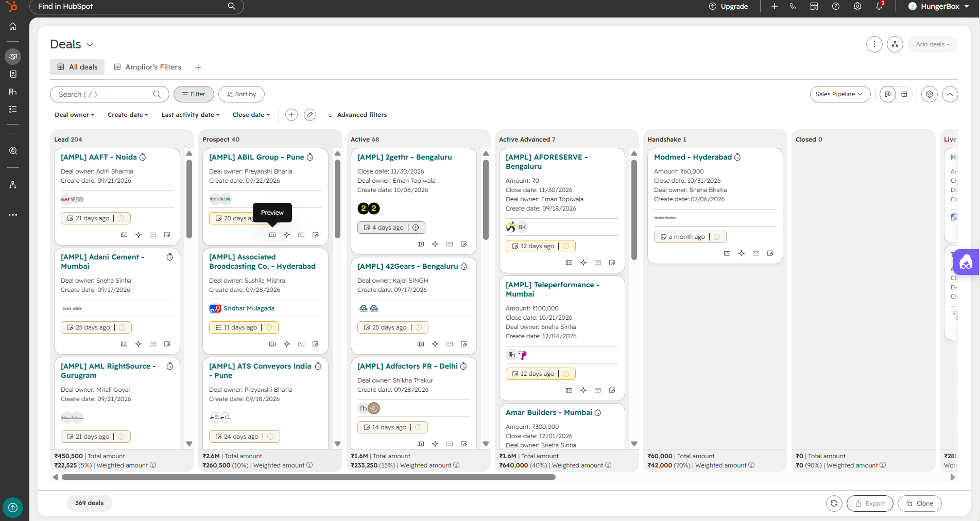Open board settings gear near Sales Pipeline

930,94
